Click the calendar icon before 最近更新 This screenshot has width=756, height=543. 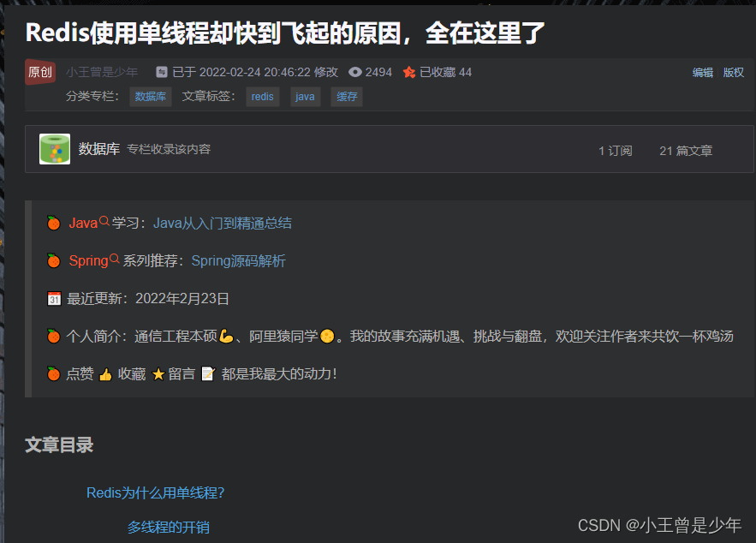point(54,299)
